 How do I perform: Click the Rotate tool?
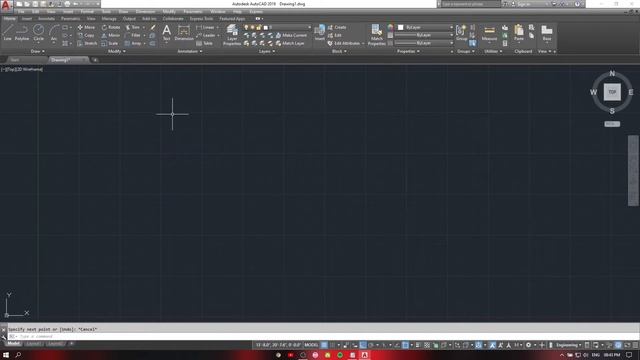click(111, 27)
